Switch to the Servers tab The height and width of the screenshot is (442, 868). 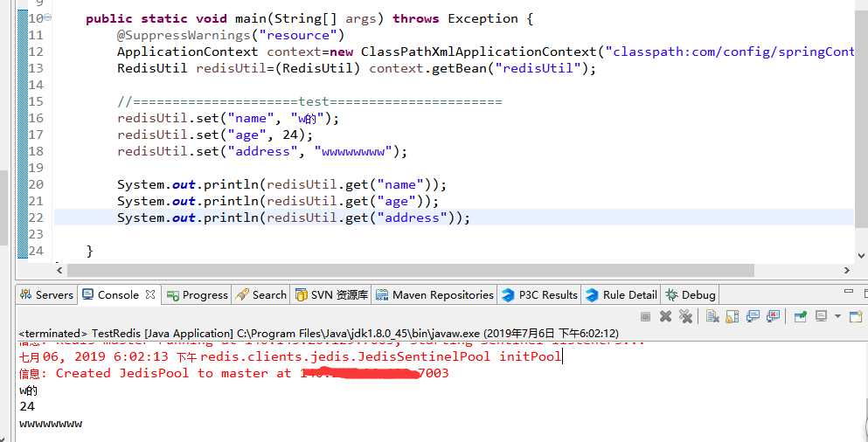pyautogui.click(x=46, y=295)
